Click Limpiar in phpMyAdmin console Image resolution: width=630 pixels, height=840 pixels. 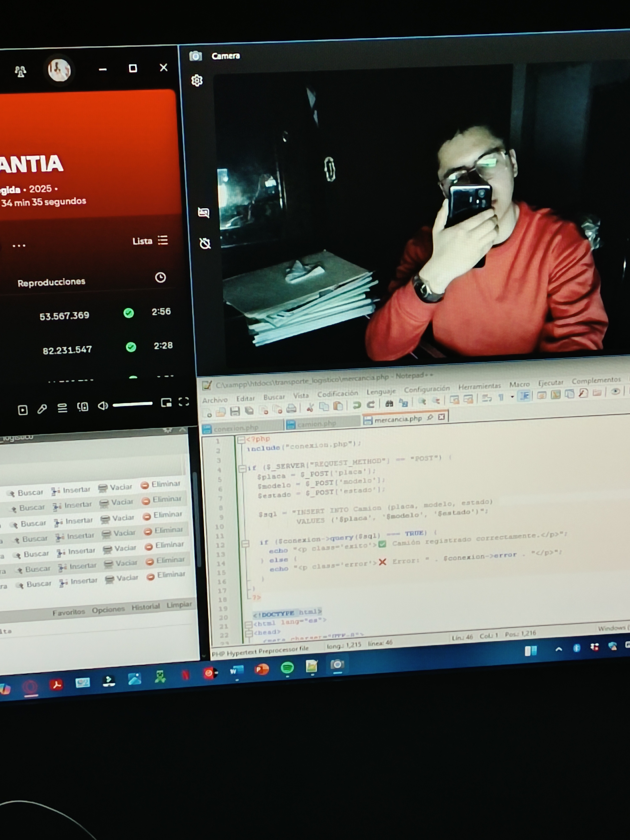tap(179, 605)
